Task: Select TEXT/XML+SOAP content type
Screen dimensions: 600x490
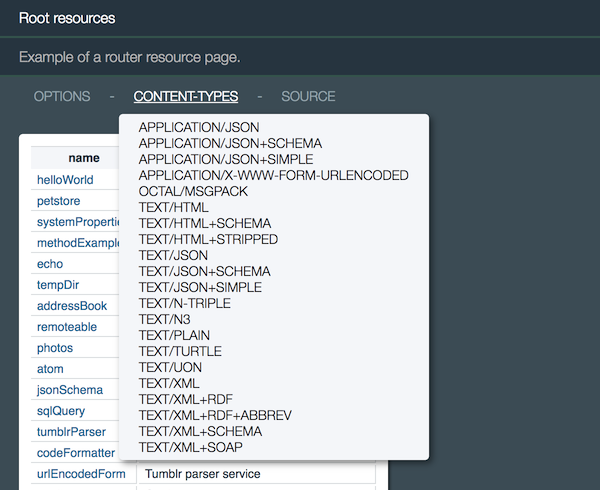Action: click(190, 448)
